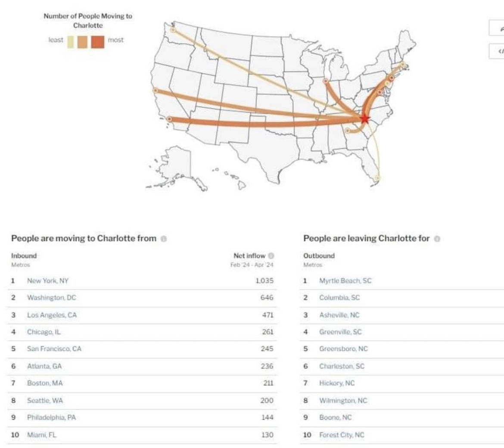The height and width of the screenshot is (448, 504).
Task: Open the Asheville, NC metro link
Action: point(339,315)
